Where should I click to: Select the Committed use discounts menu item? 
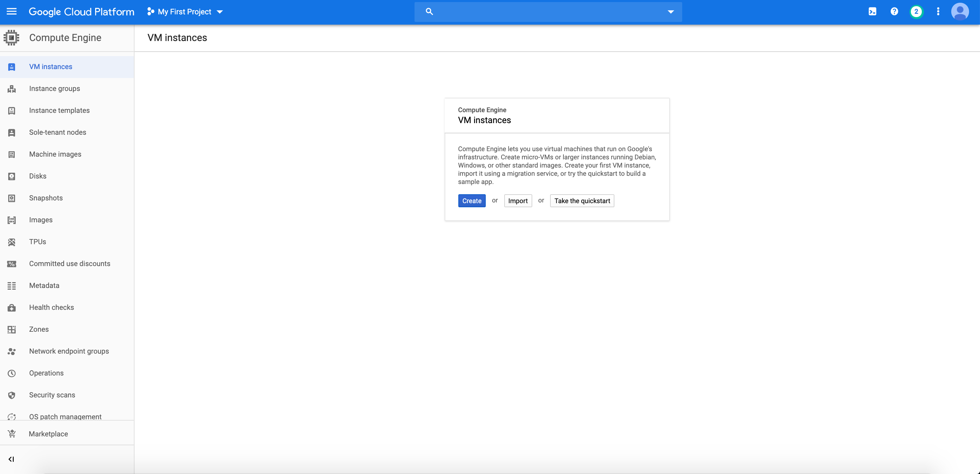click(x=69, y=263)
